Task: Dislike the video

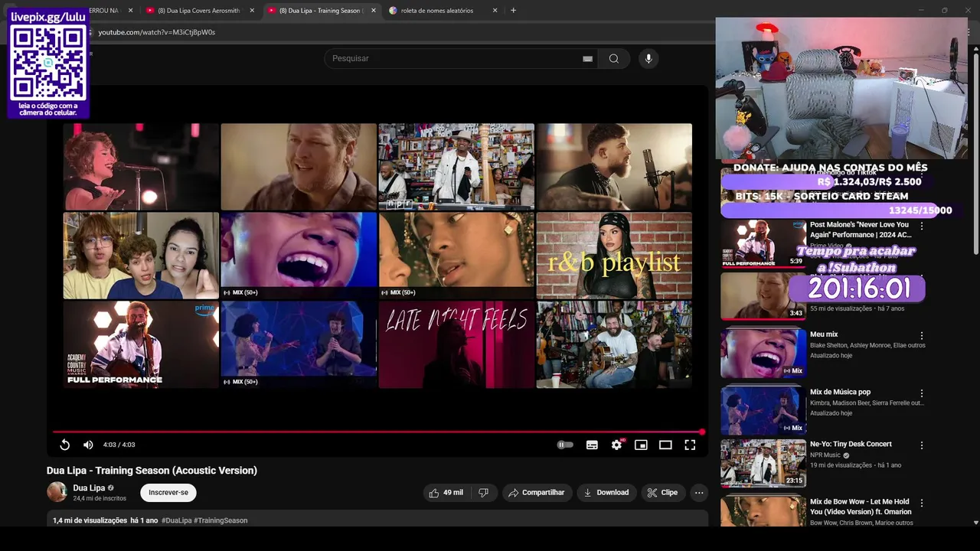Action: pyautogui.click(x=483, y=493)
